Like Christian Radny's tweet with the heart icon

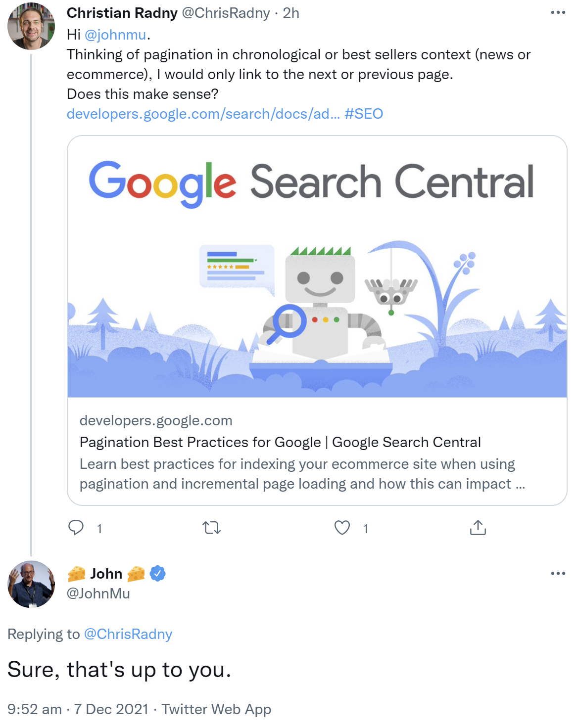342,528
